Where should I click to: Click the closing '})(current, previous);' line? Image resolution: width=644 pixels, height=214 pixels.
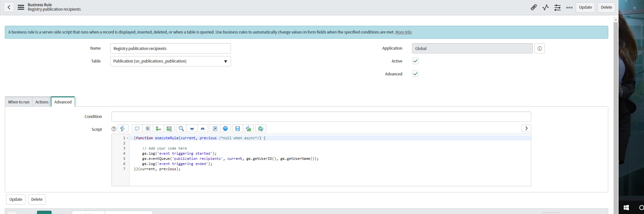(x=157, y=169)
